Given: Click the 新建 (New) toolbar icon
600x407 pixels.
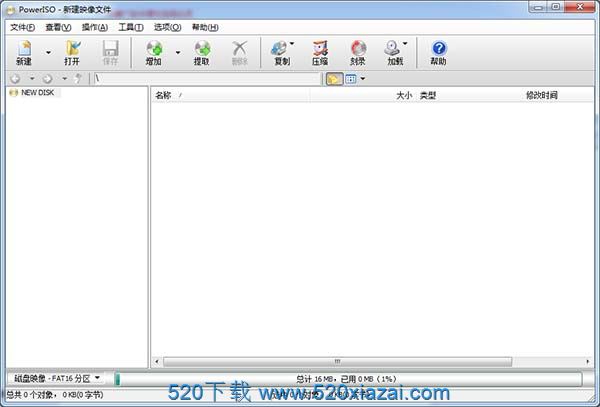Looking at the screenshot, I should click(24, 52).
